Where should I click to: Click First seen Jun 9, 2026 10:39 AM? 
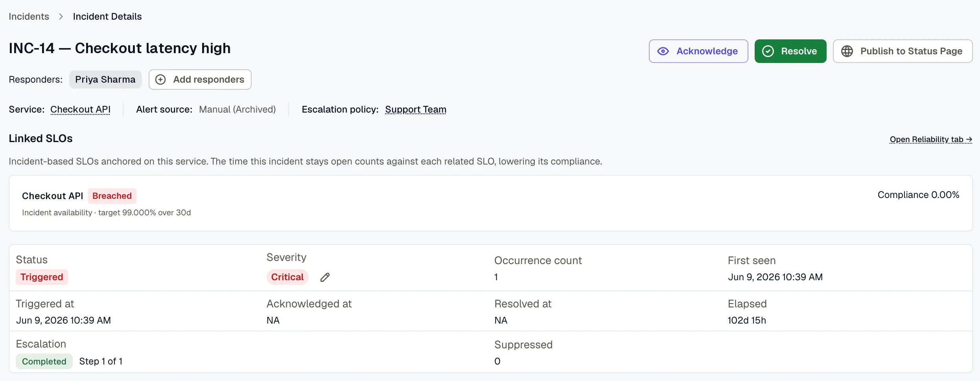pos(775,277)
